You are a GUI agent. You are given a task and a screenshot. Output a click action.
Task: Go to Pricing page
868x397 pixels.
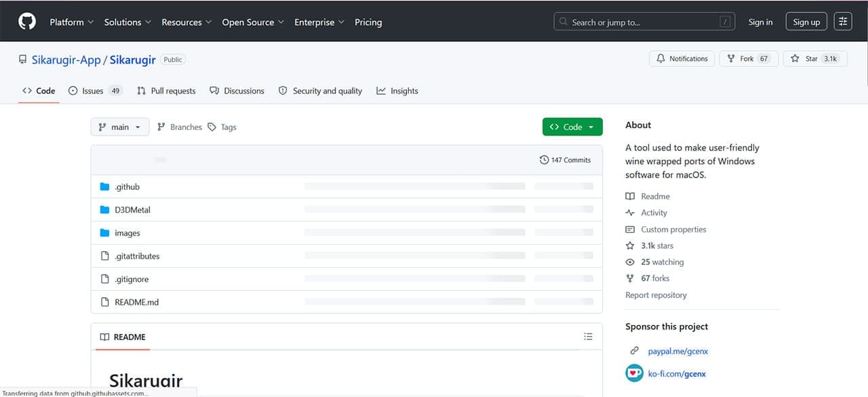tap(368, 22)
